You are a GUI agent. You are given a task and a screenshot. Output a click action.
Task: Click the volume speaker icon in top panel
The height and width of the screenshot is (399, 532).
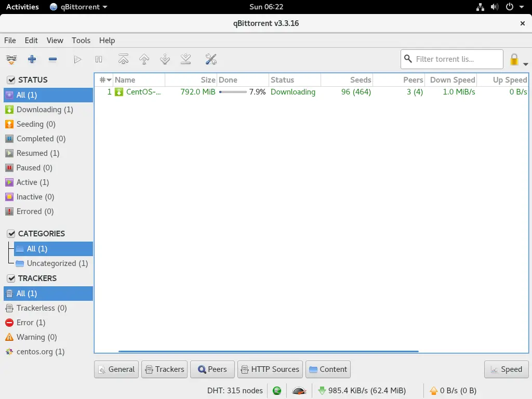(x=495, y=7)
